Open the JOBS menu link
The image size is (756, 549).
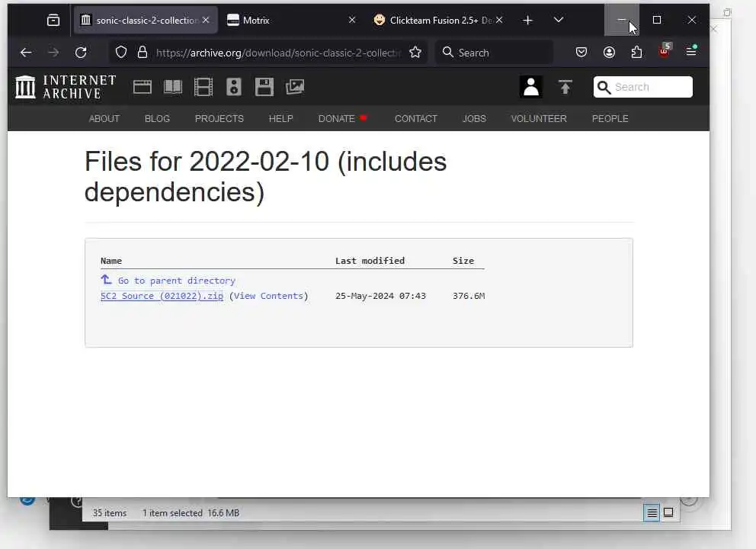(475, 119)
